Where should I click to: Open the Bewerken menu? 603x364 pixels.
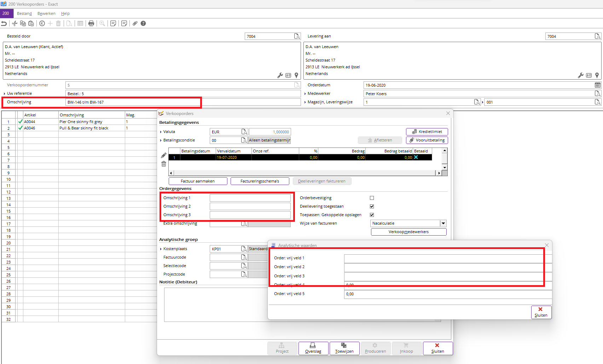coord(46,13)
